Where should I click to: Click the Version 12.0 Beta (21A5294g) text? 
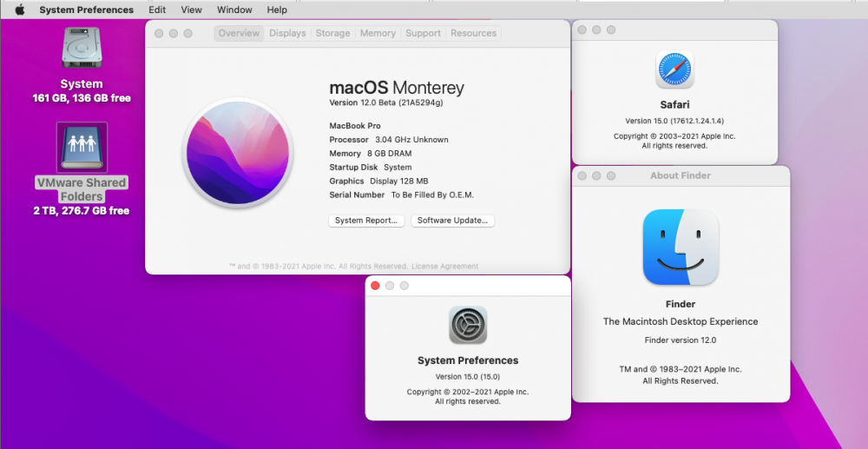tap(386, 102)
